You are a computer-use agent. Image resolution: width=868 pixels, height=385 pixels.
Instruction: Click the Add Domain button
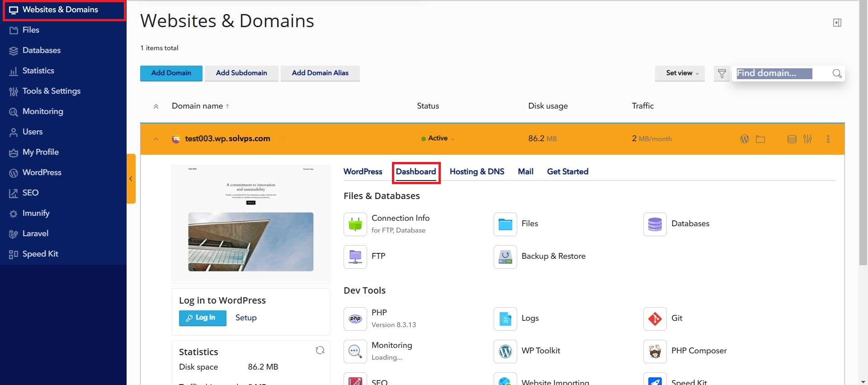pos(171,73)
